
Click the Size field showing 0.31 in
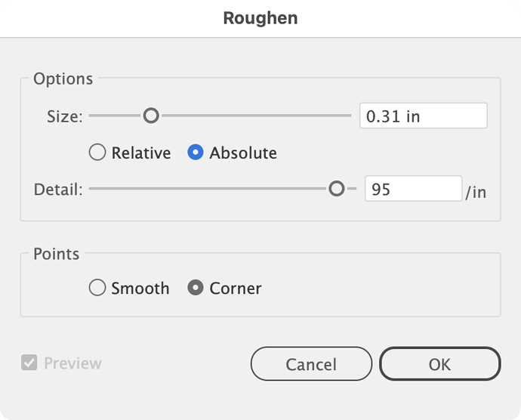pyautogui.click(x=424, y=116)
